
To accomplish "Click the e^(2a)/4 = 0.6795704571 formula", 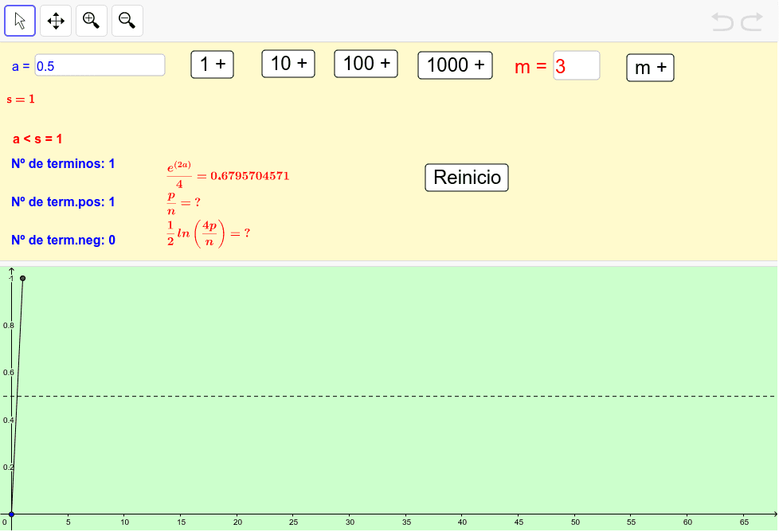I will click(x=228, y=175).
